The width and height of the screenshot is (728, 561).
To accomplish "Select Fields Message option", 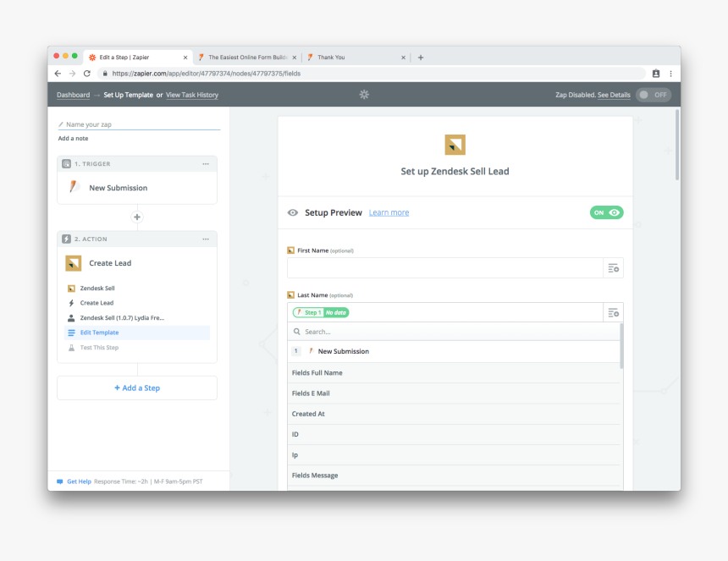I will point(454,476).
